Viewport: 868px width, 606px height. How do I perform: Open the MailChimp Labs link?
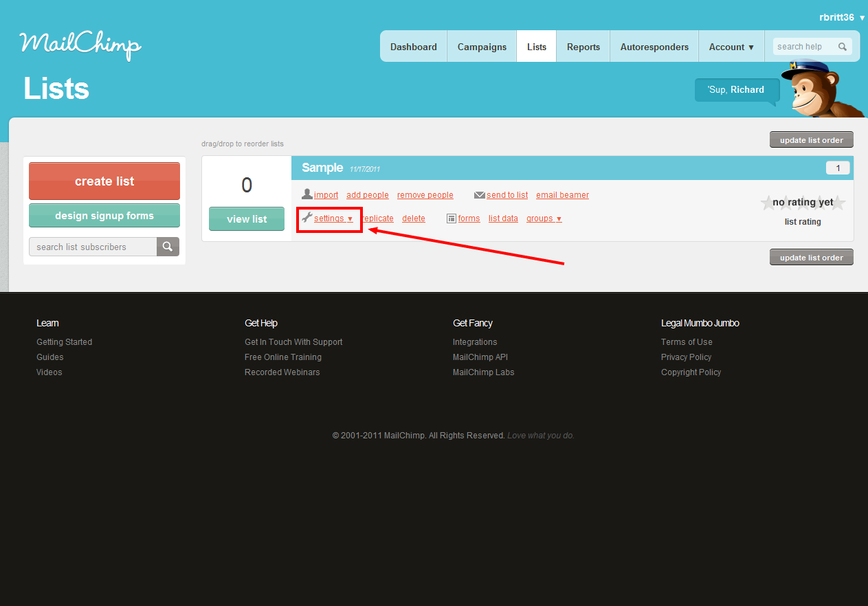[484, 372]
